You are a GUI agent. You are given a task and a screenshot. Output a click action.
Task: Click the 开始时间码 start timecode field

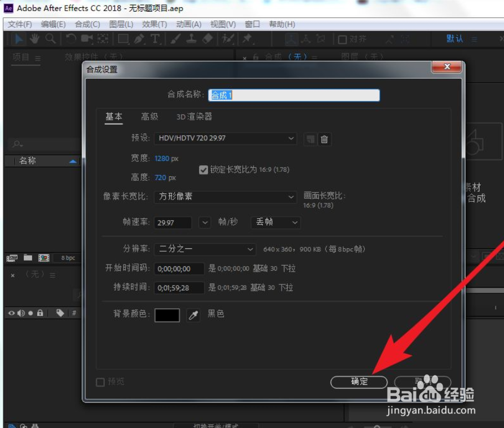click(x=179, y=269)
